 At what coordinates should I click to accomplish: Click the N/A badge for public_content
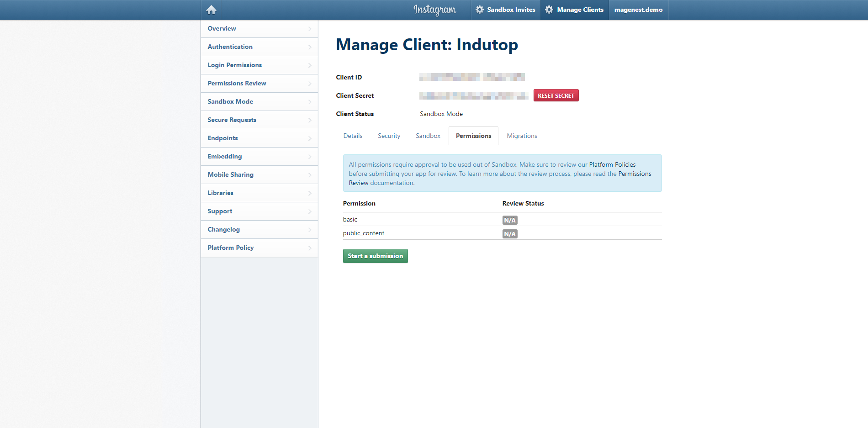click(510, 234)
